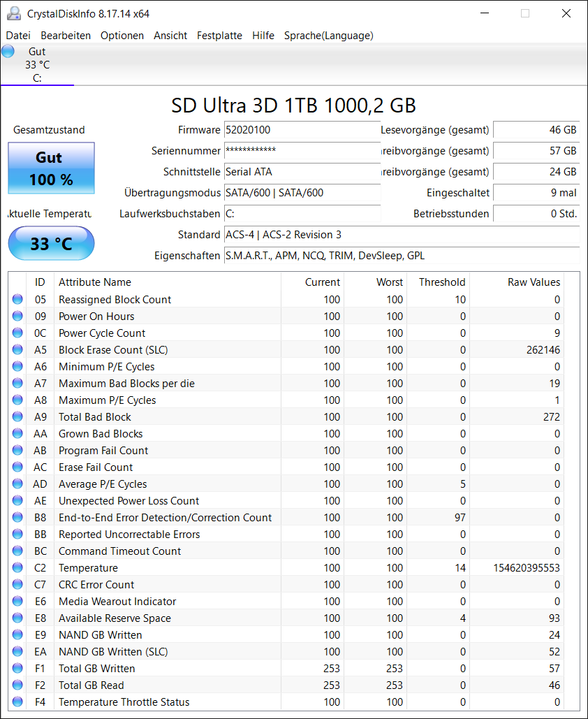
Task: Click status orb of Available Reserve Space
Action: click(17, 618)
